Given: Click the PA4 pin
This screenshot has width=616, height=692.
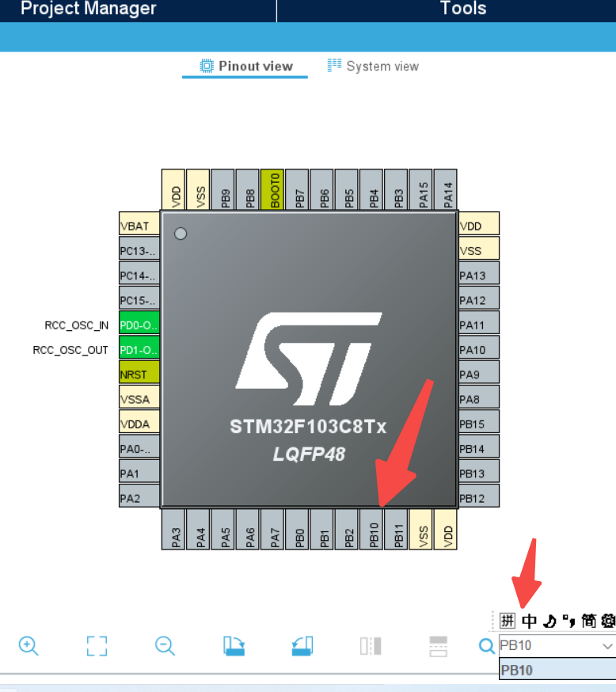Looking at the screenshot, I should 198,529.
